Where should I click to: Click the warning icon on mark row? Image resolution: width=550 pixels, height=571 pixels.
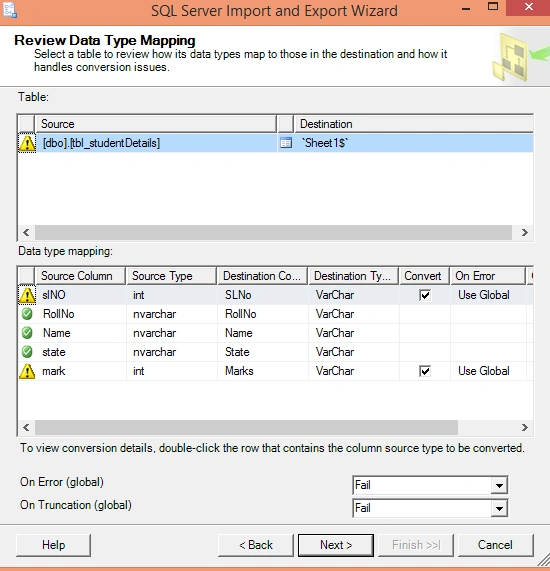pyautogui.click(x=27, y=371)
